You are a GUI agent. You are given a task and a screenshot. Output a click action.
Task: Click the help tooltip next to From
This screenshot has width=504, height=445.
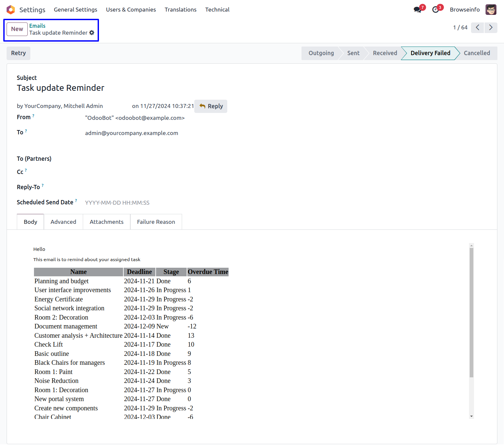[x=33, y=116]
